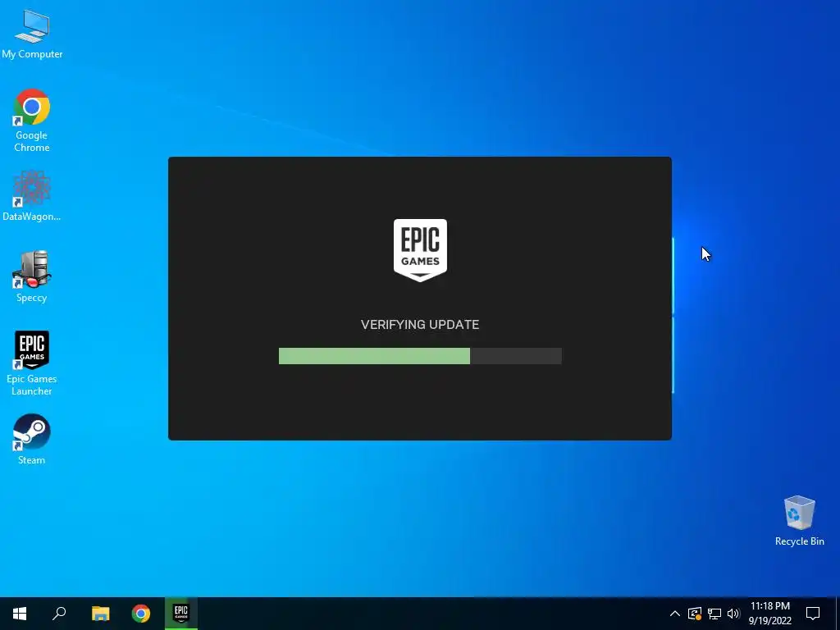The width and height of the screenshot is (840, 630).
Task: Open Google Chrome desktop shortcut
Action: pos(32,121)
